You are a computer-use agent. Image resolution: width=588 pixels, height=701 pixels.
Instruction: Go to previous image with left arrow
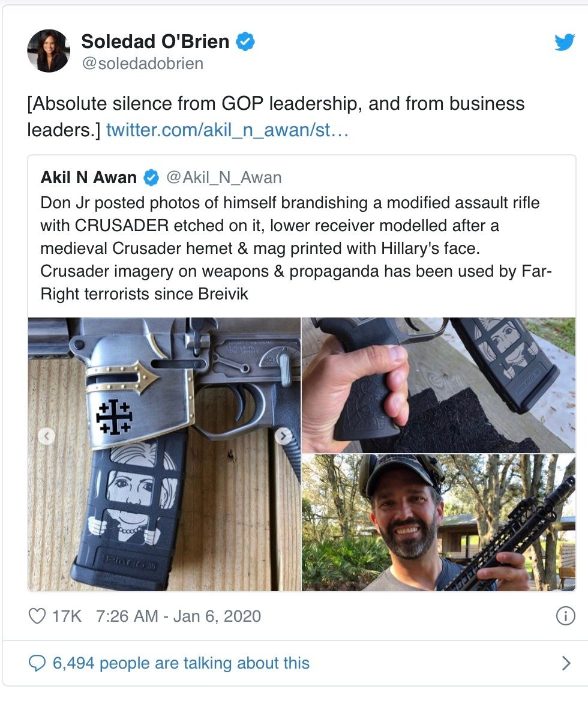coord(46,436)
